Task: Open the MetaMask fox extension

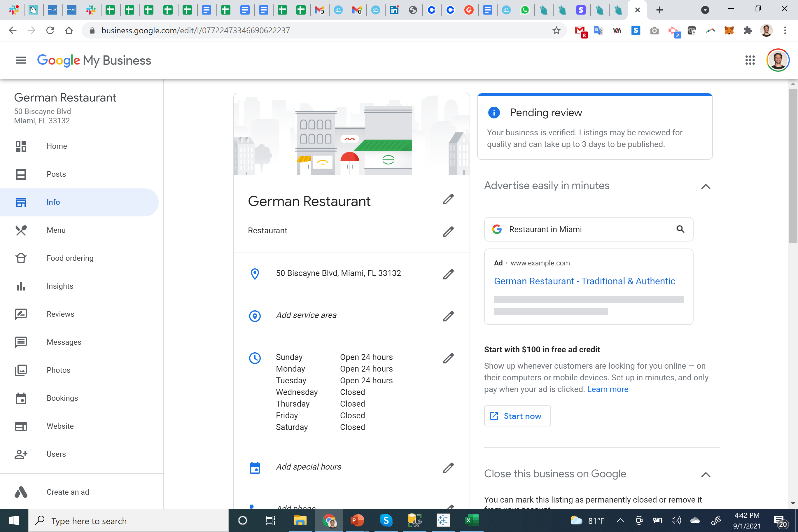Action: pos(729,31)
